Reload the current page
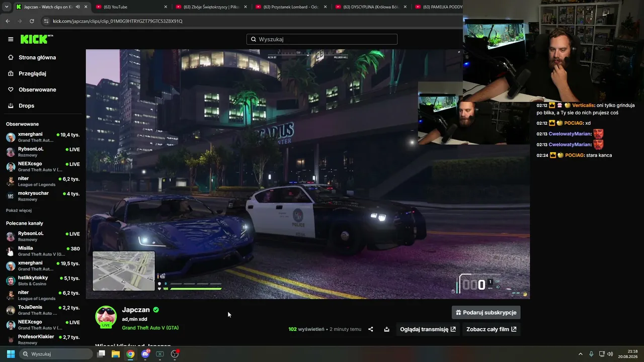 click(32, 21)
